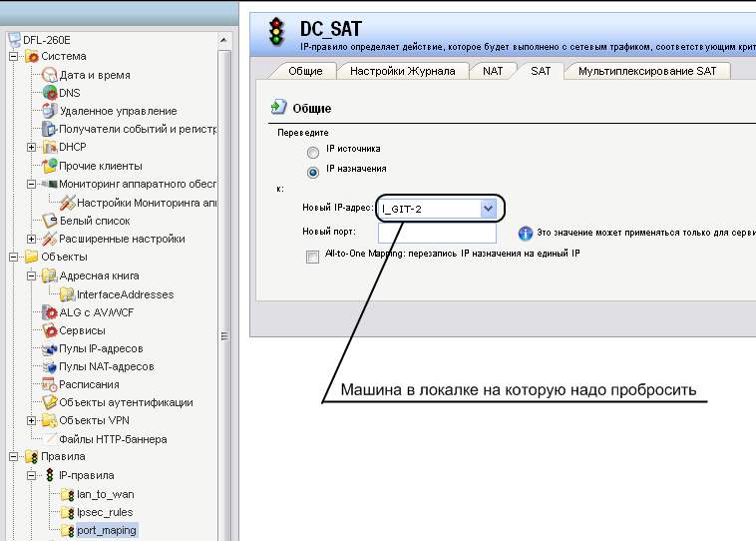This screenshot has width=756, height=541.
Task: Open the Ipsec_rules rule folder
Action: pyautogui.click(x=105, y=512)
